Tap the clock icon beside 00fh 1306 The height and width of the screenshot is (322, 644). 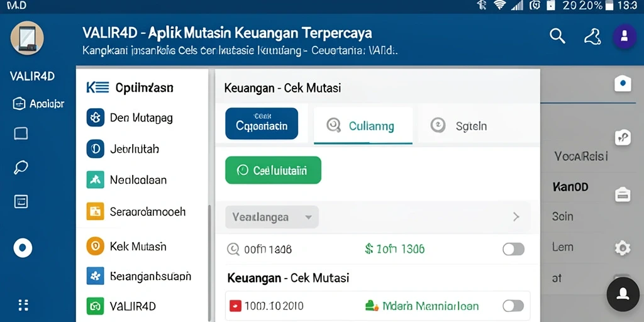tap(233, 249)
